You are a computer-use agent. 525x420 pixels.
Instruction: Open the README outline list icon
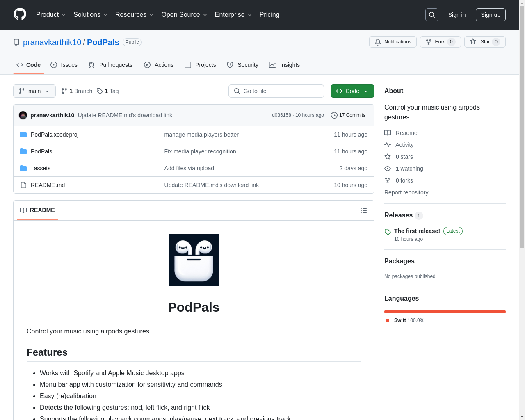click(x=364, y=210)
